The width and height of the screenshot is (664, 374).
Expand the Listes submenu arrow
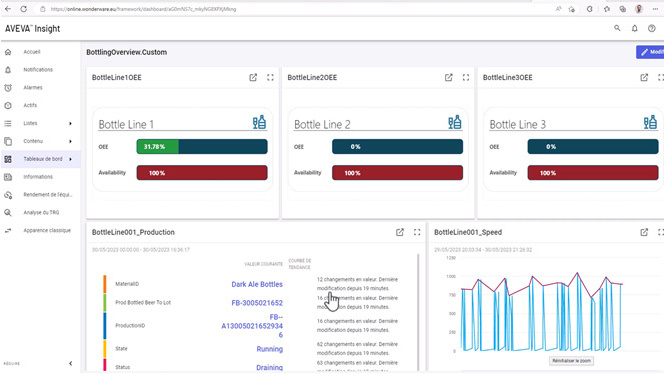click(x=70, y=123)
